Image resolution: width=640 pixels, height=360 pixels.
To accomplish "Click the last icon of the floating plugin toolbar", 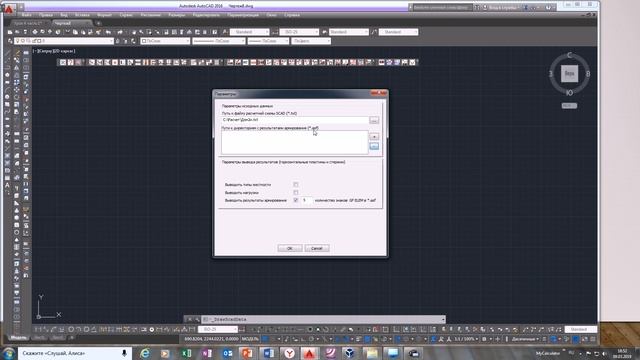I will click(413, 62).
